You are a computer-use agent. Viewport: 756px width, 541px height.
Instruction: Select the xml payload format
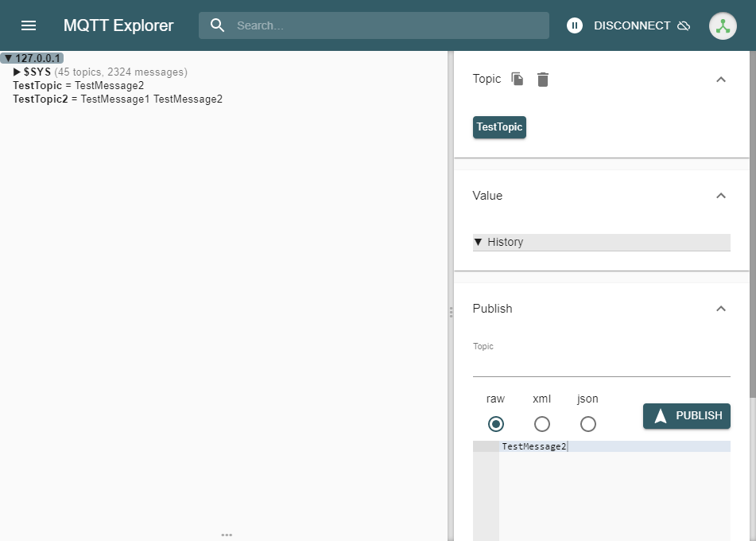[541, 424]
